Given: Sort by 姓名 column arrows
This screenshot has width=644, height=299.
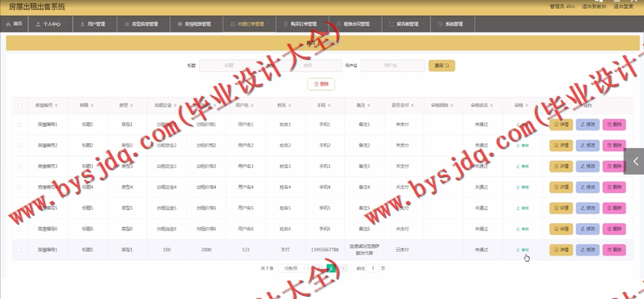Looking at the screenshot, I should [x=290, y=106].
